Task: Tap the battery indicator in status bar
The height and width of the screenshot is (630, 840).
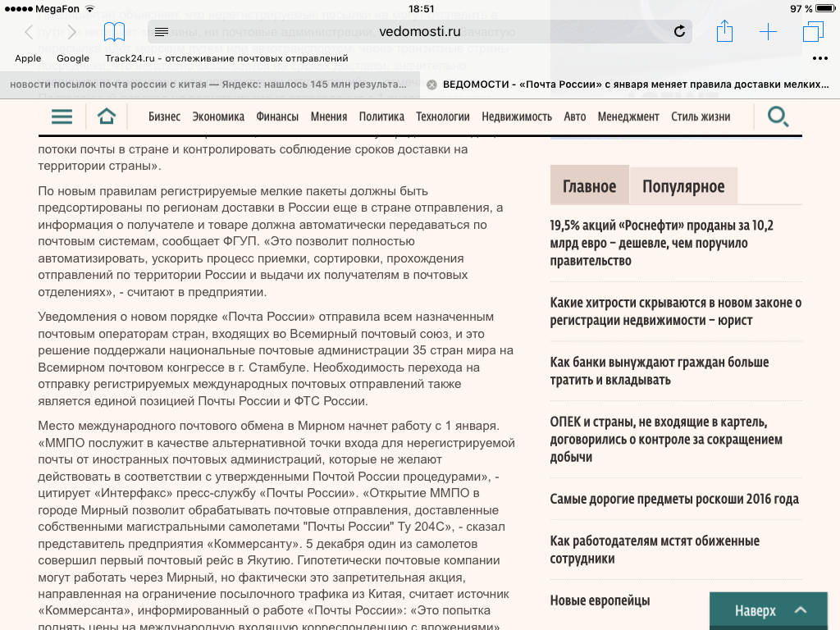Action: 824,8
